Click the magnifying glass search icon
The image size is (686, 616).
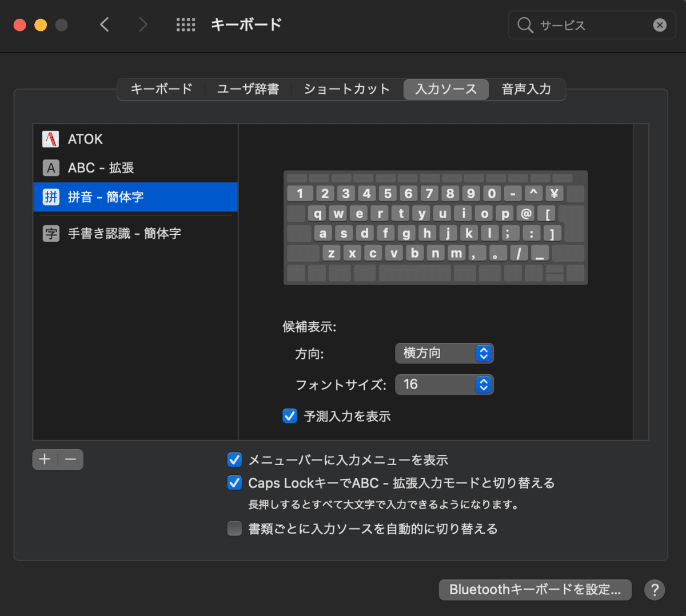point(525,25)
